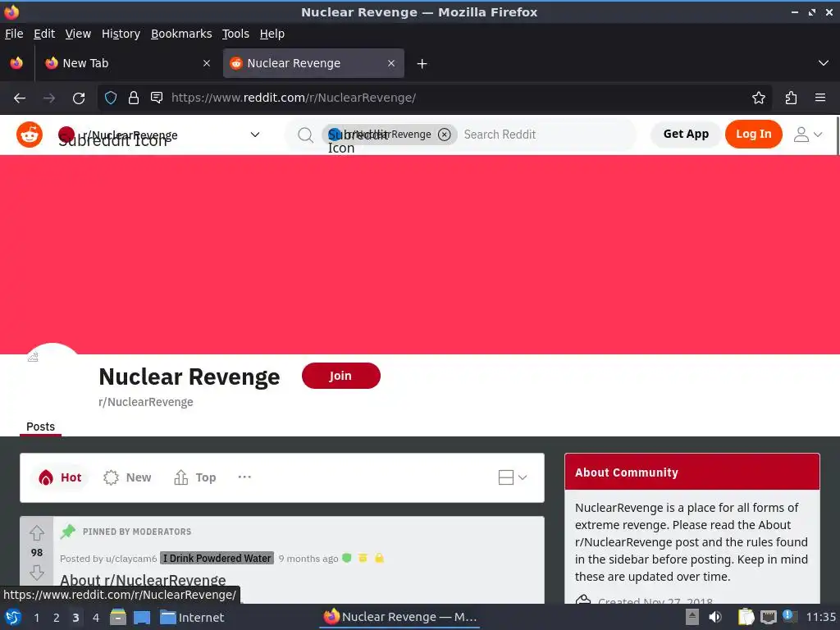Image resolution: width=840 pixels, height=630 pixels.
Task: Open permissions icon in the address bar
Action: 157,98
